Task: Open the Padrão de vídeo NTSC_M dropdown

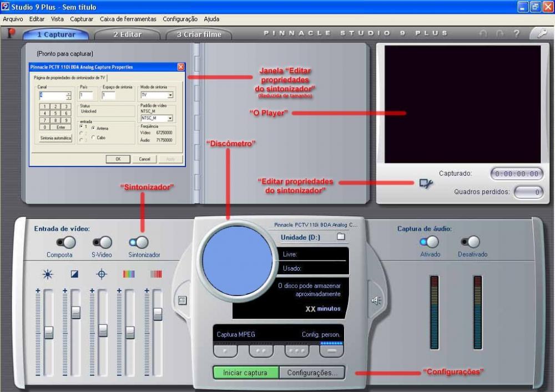Action: click(x=170, y=118)
